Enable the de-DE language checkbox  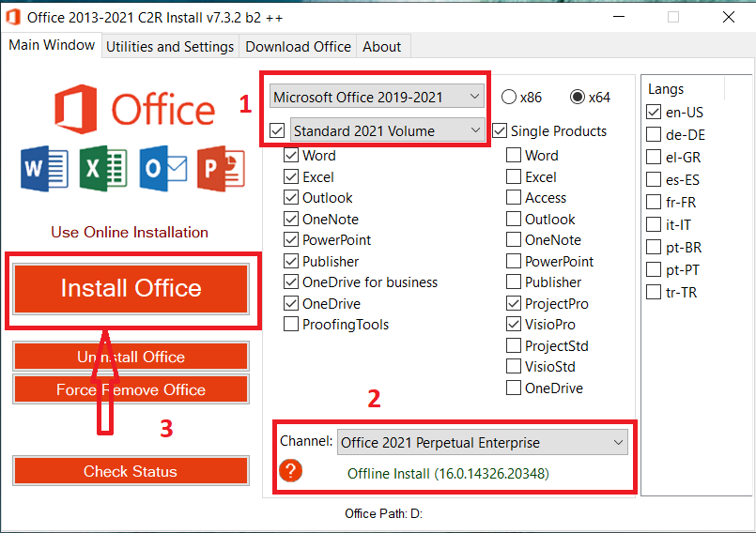pyautogui.click(x=654, y=134)
